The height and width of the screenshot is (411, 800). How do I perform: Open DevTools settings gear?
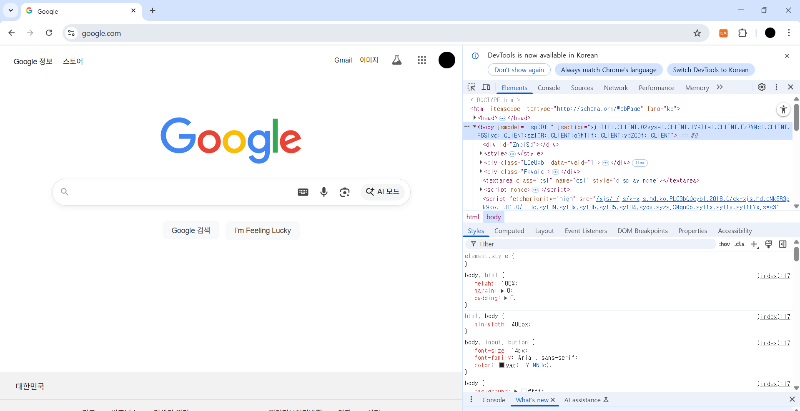[x=762, y=87]
